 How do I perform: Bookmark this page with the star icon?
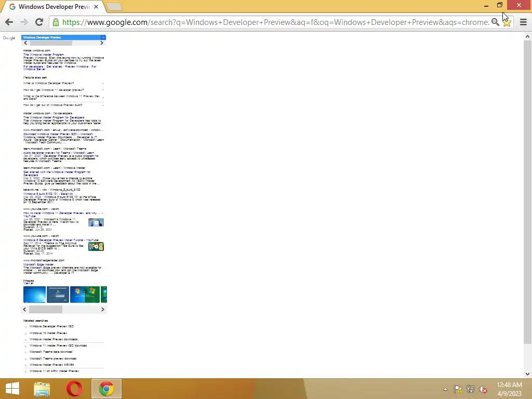pyautogui.click(x=507, y=22)
